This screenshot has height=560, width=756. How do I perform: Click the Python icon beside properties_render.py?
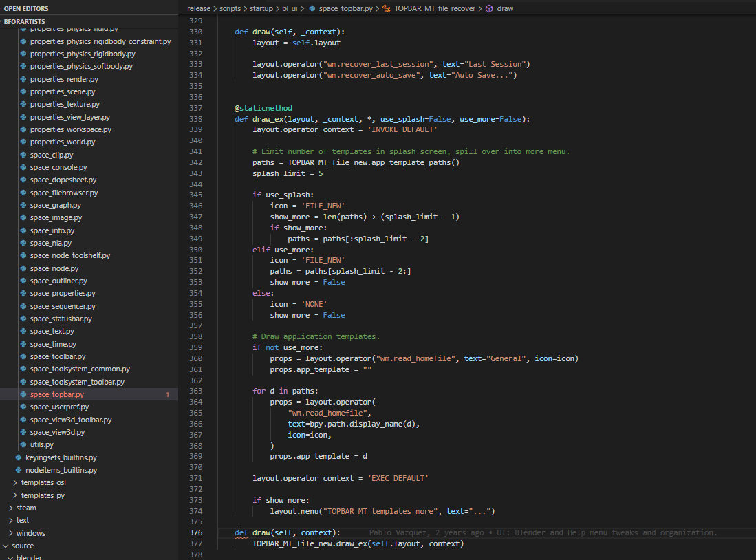coord(23,79)
